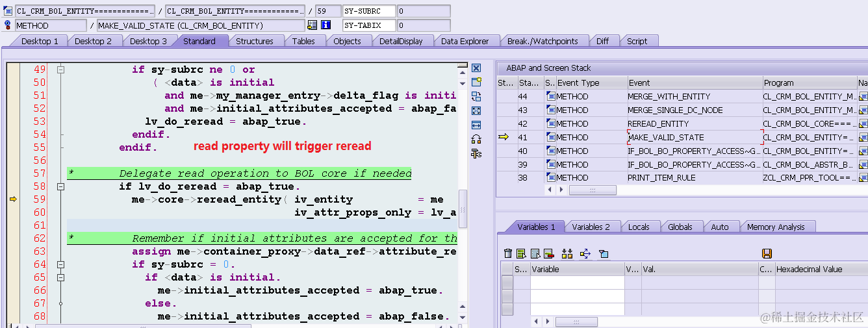Image resolution: width=868 pixels, height=328 pixels.
Task: Click the SY-TABIX variable input field
Action: (369, 25)
